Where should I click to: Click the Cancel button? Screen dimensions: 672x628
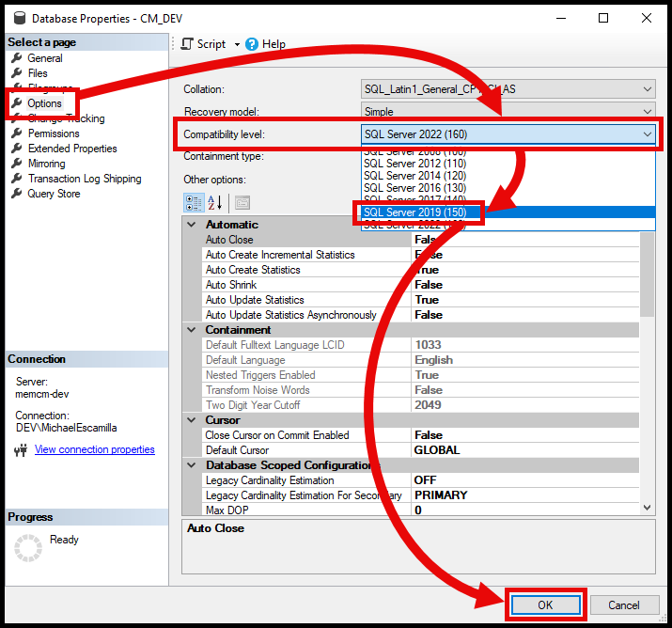624,605
